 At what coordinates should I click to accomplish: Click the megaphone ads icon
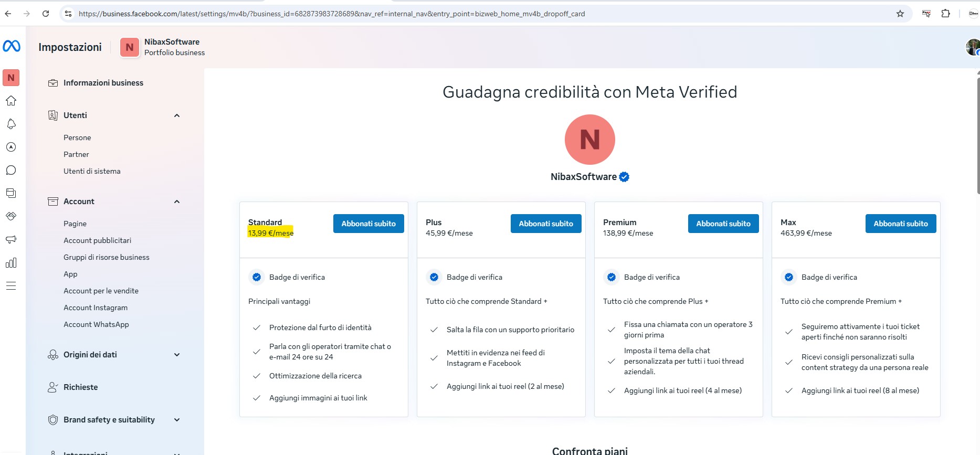coord(11,239)
